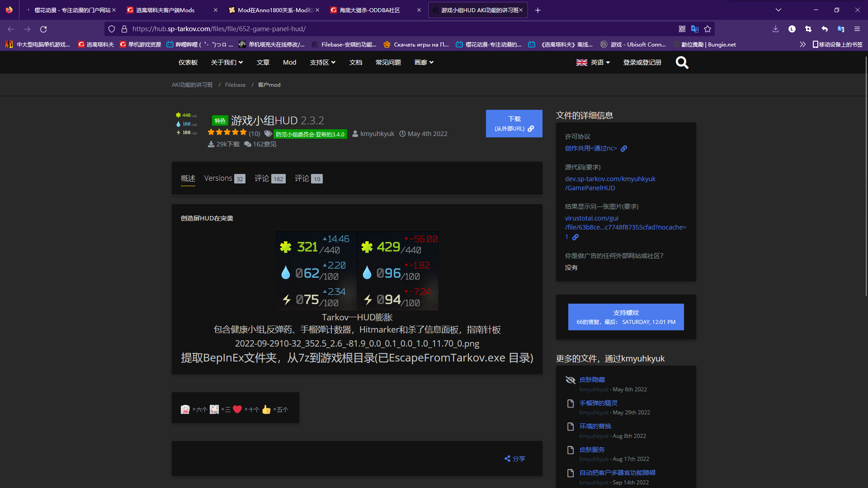This screenshot has height=488, width=868.
Task: Open the 英语 language dropdown
Action: [x=593, y=62]
